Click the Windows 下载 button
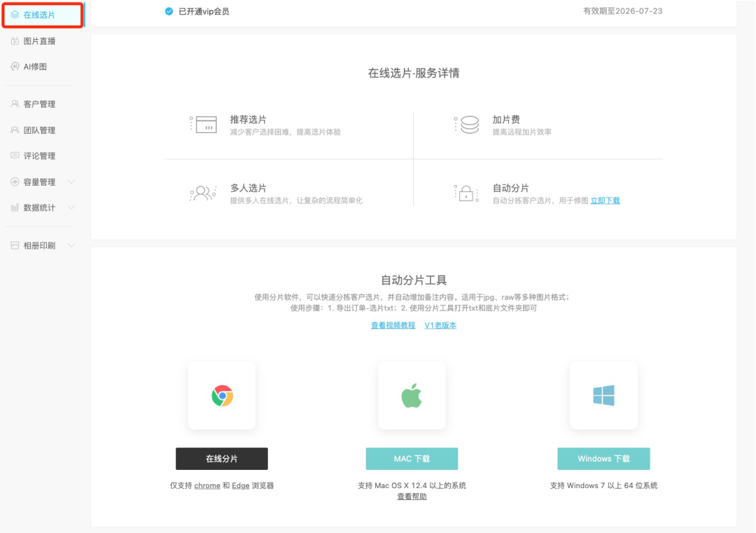 (x=603, y=459)
